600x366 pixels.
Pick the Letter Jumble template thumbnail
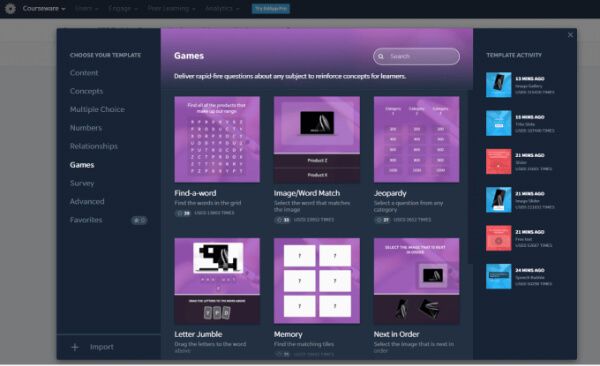[x=217, y=281]
